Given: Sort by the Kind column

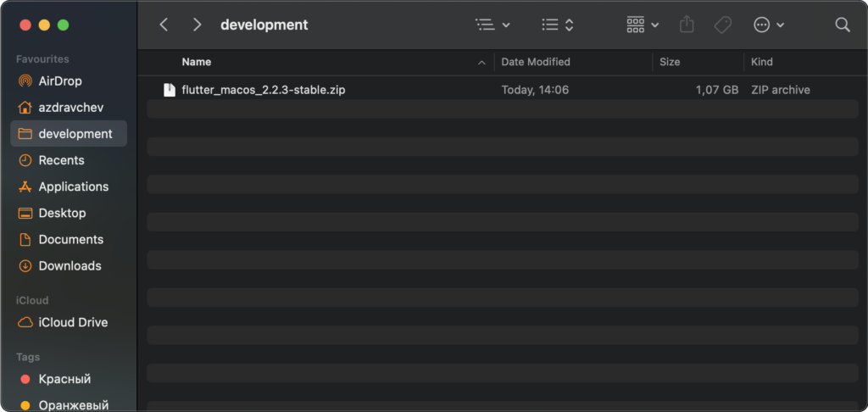Looking at the screenshot, I should (x=762, y=62).
